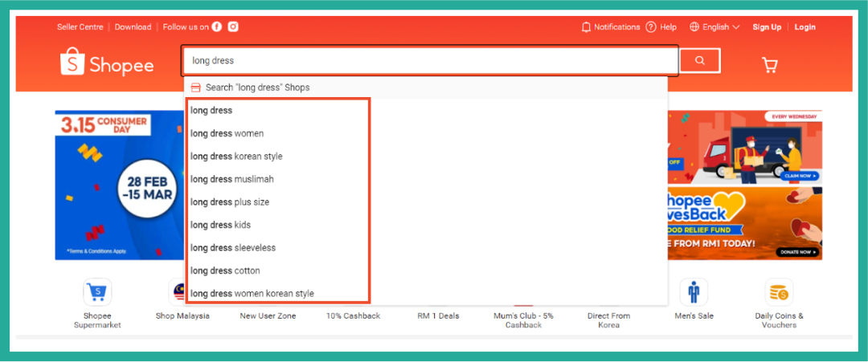Image resolution: width=868 pixels, height=362 pixels.
Task: Click the Sign Up link
Action: pyautogui.click(x=767, y=27)
